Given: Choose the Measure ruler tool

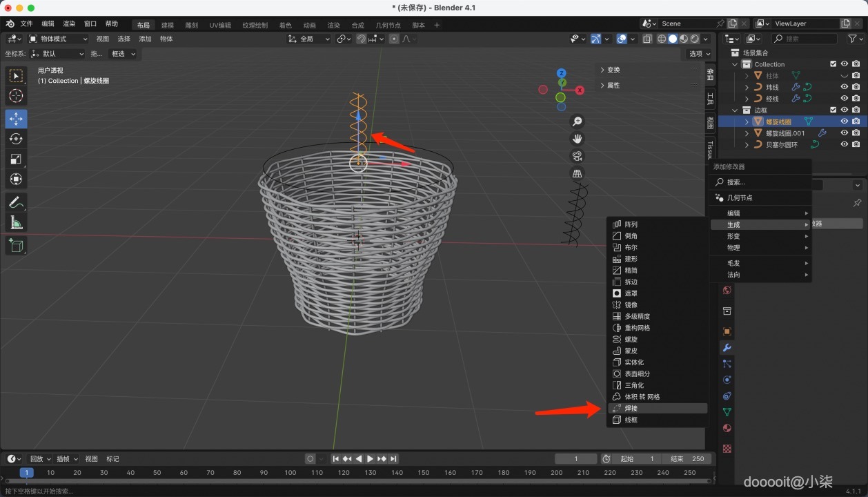Looking at the screenshot, I should click(x=16, y=222).
